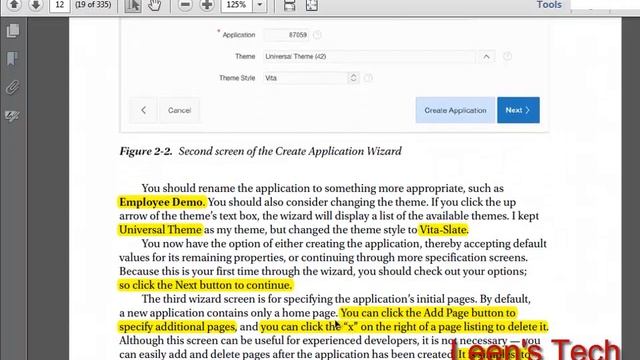
Task: Click the wizard back chevron button
Action: click(143, 110)
